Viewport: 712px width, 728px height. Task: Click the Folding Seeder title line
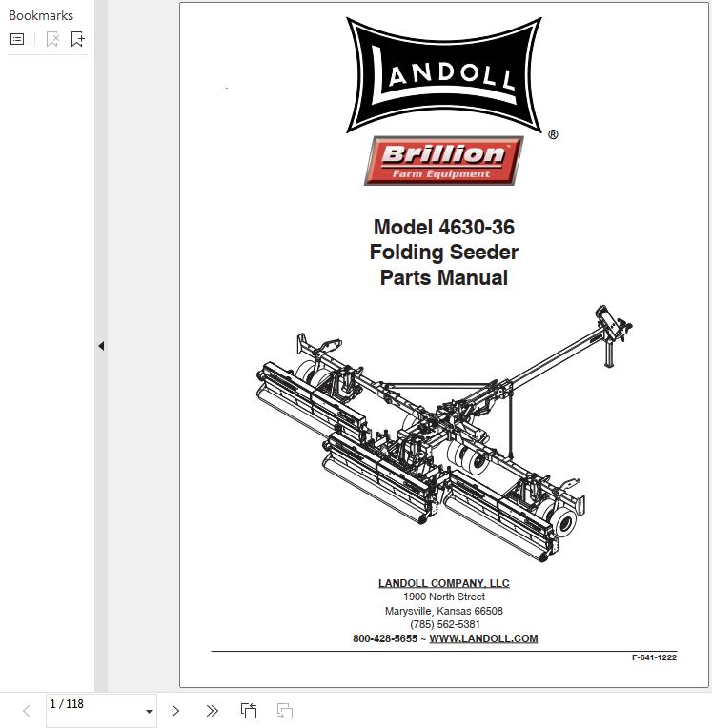click(444, 253)
